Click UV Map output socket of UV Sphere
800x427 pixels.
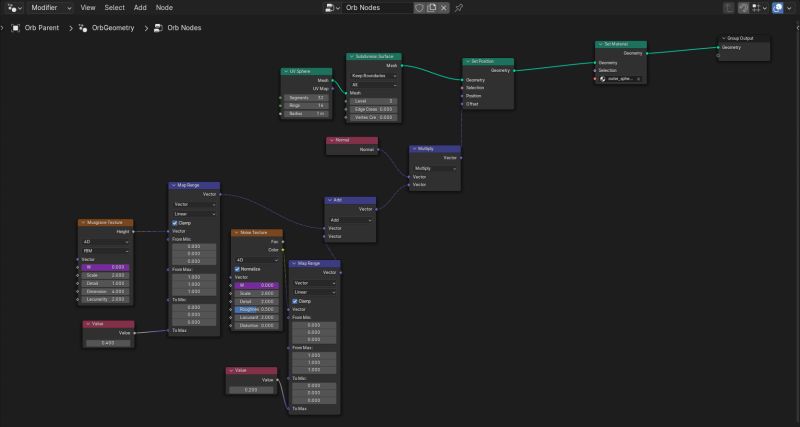click(332, 88)
